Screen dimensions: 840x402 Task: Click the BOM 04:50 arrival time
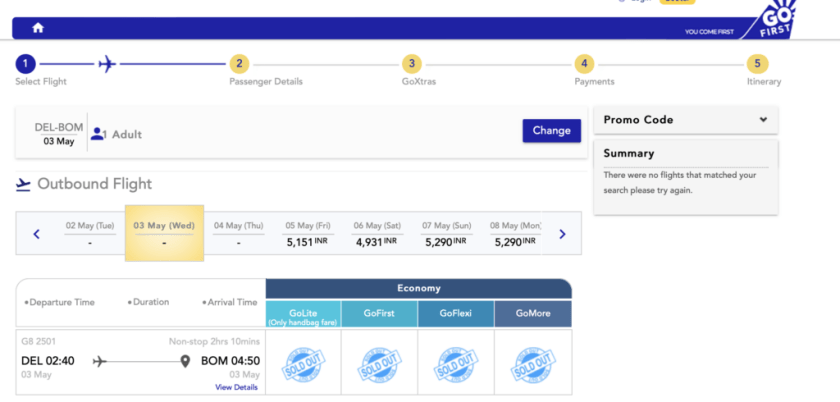click(230, 361)
